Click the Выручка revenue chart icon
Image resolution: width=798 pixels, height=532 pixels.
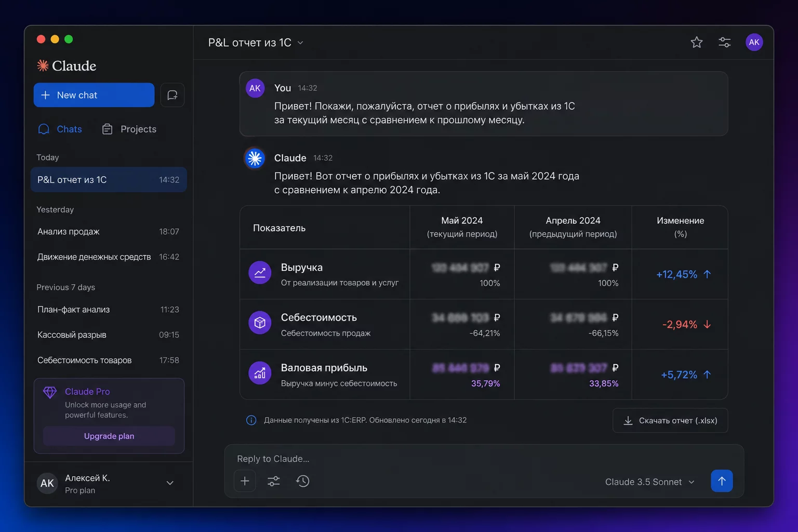coord(260,273)
